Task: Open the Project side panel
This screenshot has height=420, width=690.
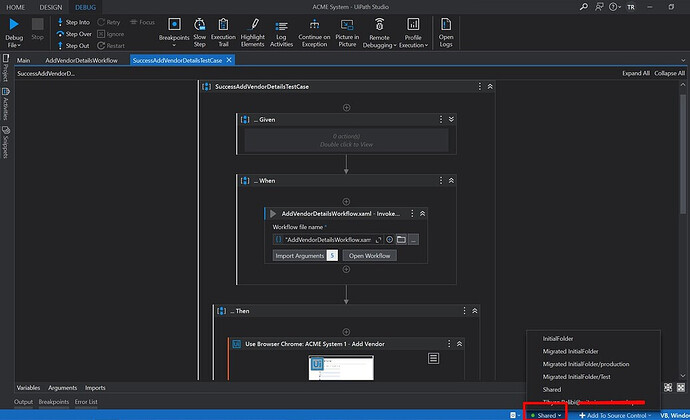Action: [6, 67]
